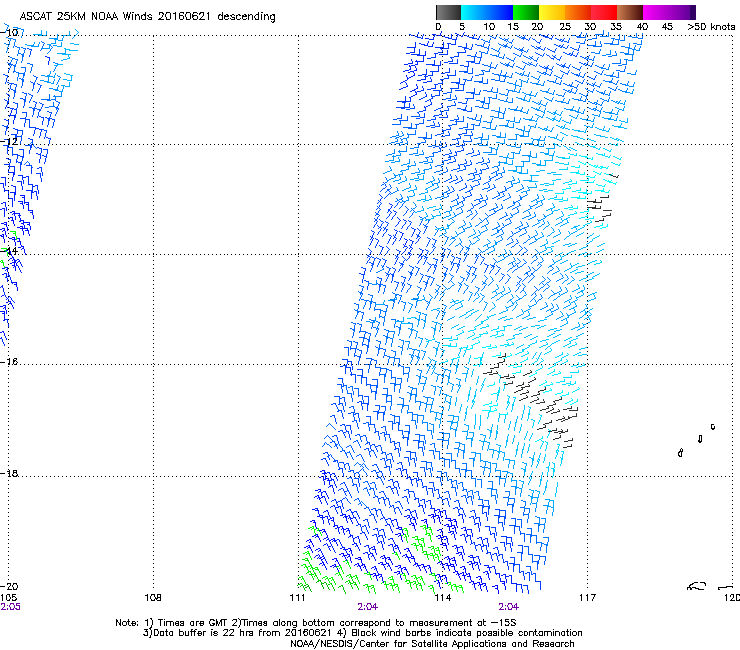Click the cyan 5-10 knots color segment
740x650 pixels.
click(473, 12)
